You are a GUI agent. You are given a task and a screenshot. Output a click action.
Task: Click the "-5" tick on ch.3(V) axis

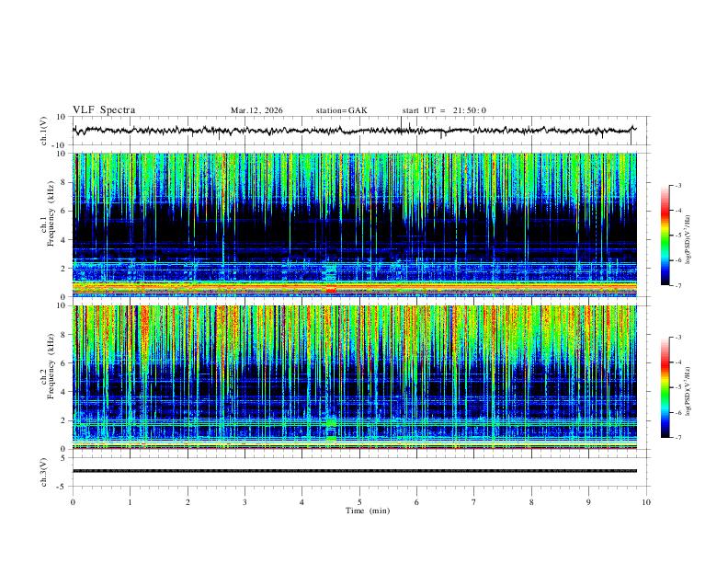(62, 487)
